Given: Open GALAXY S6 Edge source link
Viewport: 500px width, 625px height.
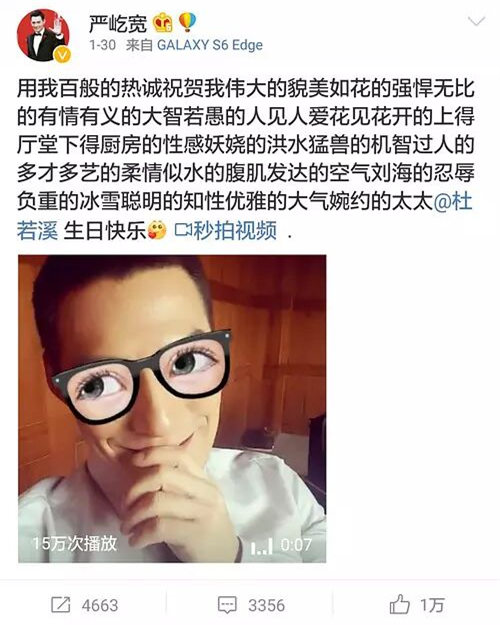Looking at the screenshot, I should point(210,45).
